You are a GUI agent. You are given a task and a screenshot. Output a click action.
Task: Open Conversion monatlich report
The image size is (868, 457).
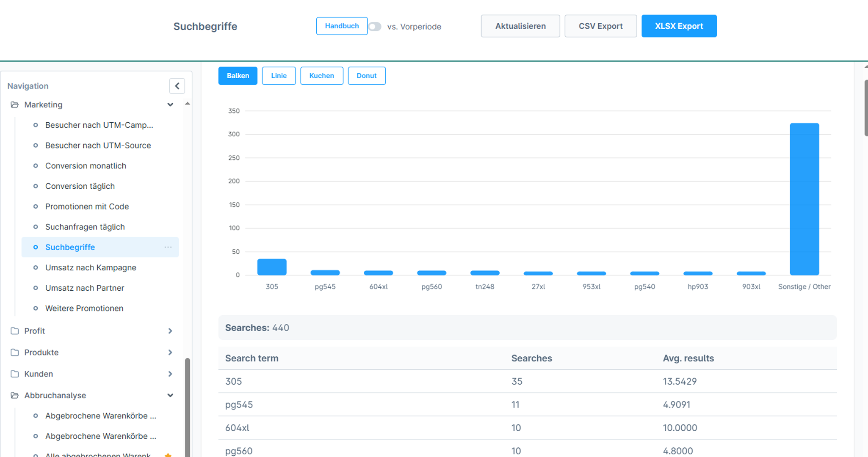pos(86,166)
